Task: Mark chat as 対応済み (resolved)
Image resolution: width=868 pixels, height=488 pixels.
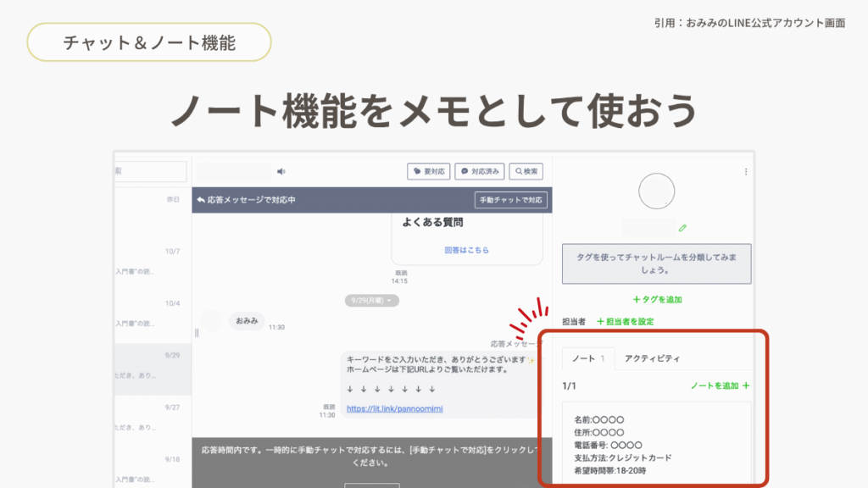Action: (x=478, y=171)
